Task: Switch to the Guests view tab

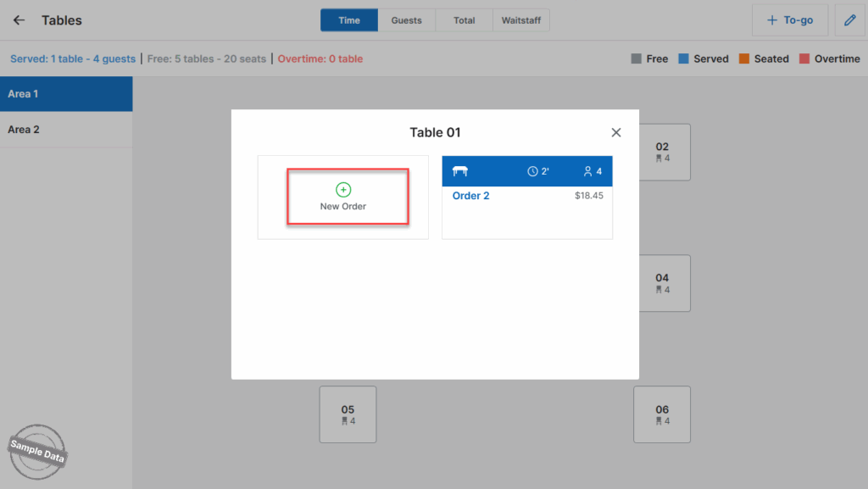Action: 406,20
